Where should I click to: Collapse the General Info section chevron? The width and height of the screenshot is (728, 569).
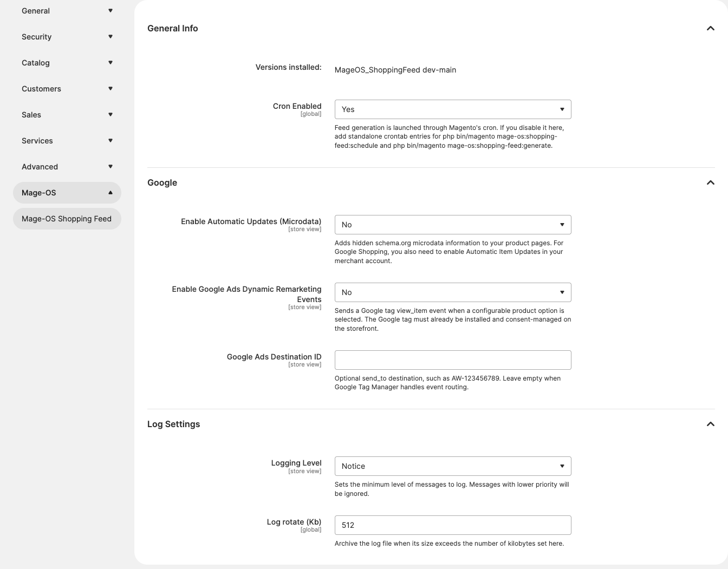point(710,28)
